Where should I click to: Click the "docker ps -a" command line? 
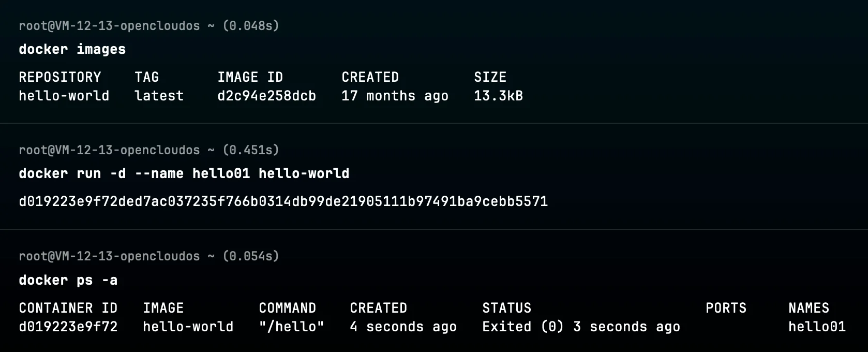68,280
